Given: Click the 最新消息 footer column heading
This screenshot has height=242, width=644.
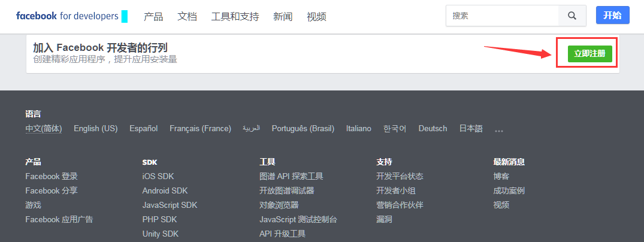Looking at the screenshot, I should pyautogui.click(x=509, y=162).
